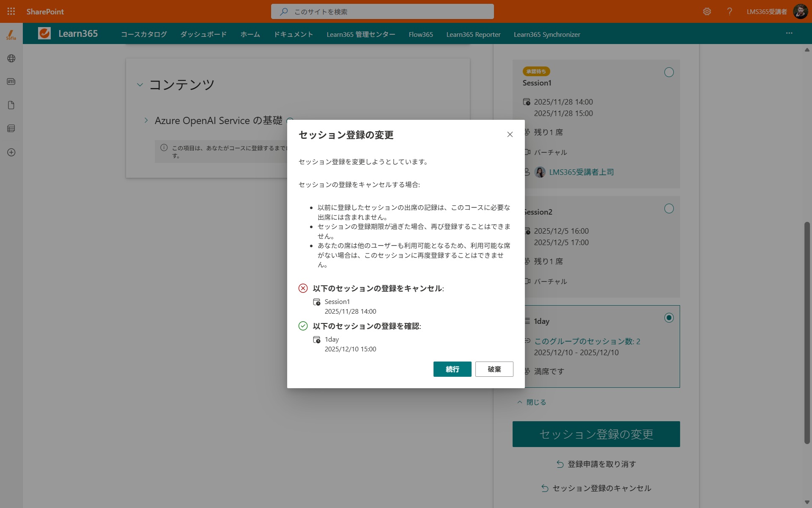
Task: Click the scroll-down arrow at the bottom right
Action: [807, 502]
